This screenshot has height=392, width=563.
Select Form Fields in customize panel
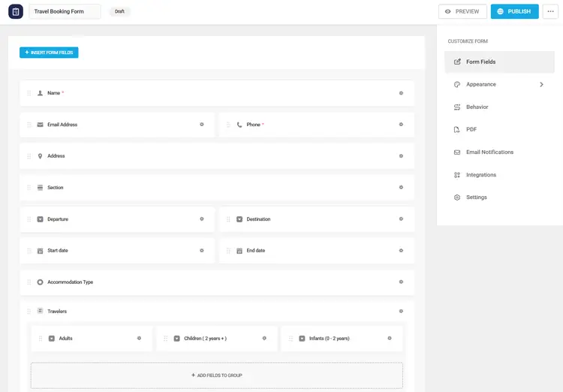[x=499, y=62]
